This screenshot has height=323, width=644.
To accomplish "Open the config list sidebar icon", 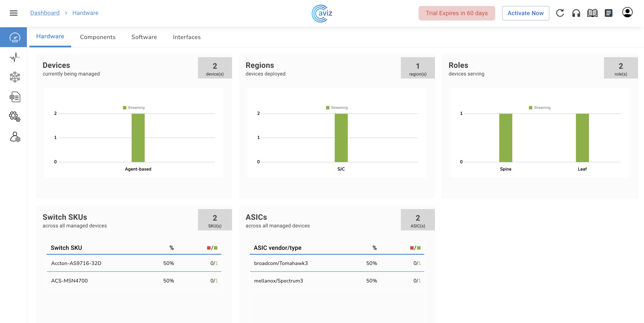I will pyautogui.click(x=15, y=97).
